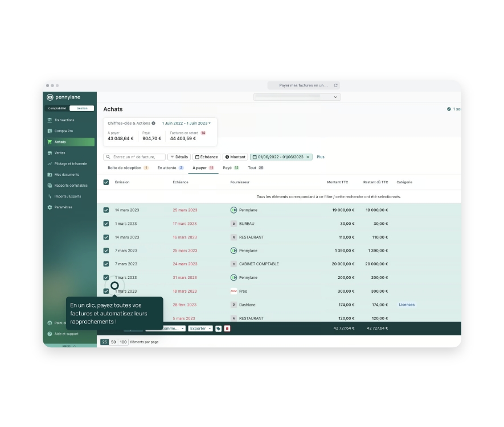Image resolution: width=504 pixels, height=427 pixels.
Task: Open the Ventes section icon
Action: tap(50, 153)
